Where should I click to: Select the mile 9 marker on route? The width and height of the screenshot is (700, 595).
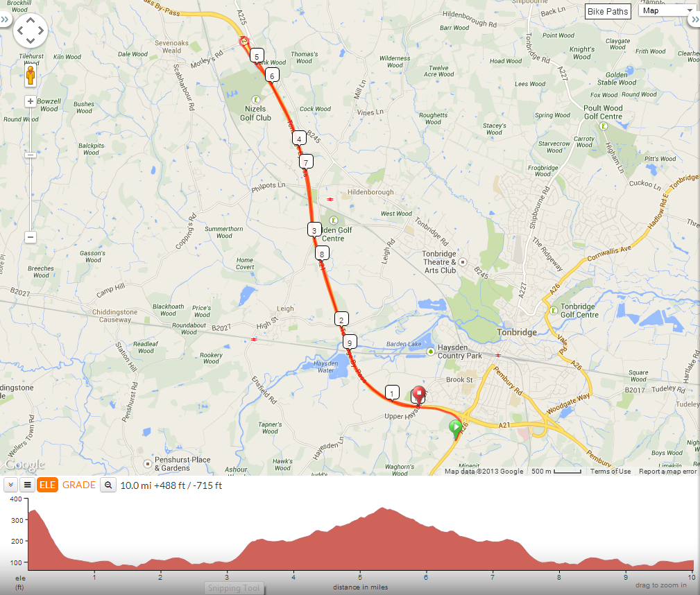(x=350, y=343)
